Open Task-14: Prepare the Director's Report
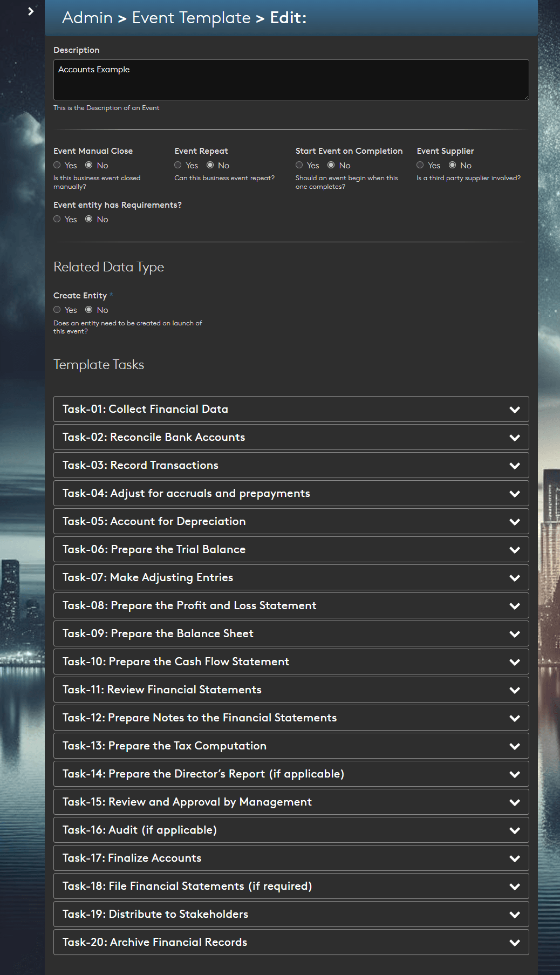The height and width of the screenshot is (975, 560). [x=291, y=774]
